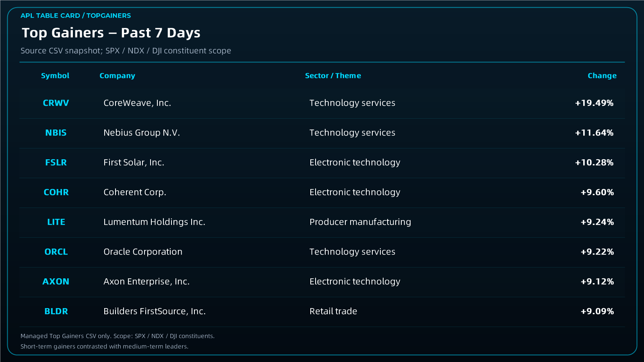Click the Sector / Theme column header

pos(333,76)
